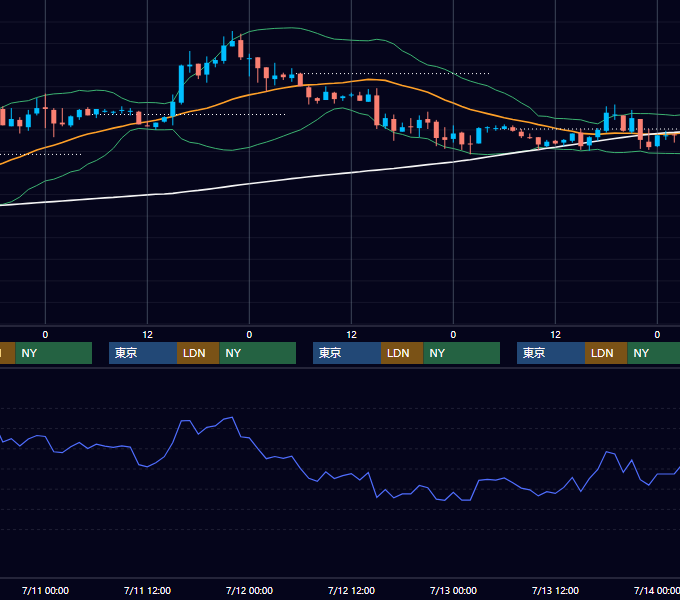The image size is (680, 600).
Task: Select the NY session block spanning 7/13 00:00
Action: pyautogui.click(x=461, y=353)
